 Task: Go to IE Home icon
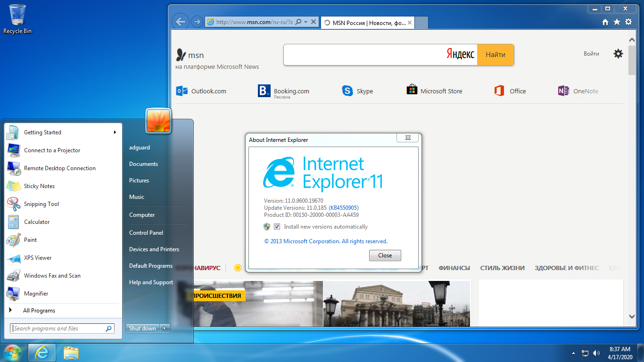(x=605, y=22)
